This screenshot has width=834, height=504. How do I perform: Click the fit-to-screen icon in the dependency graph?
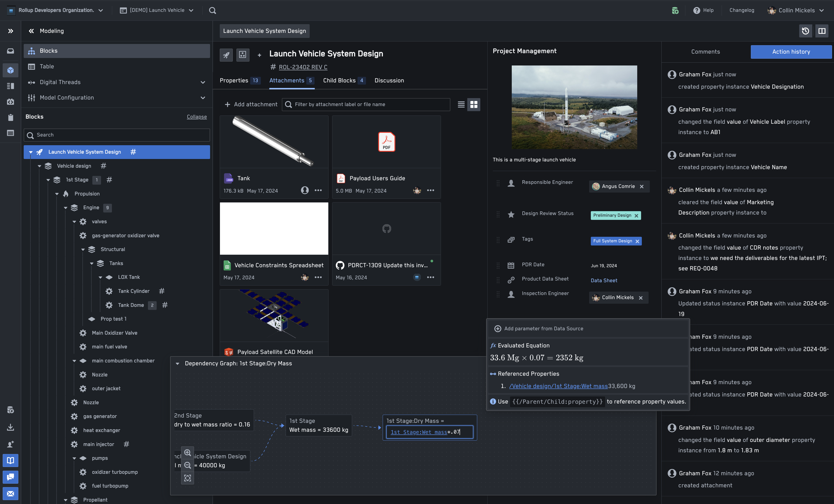click(x=188, y=478)
